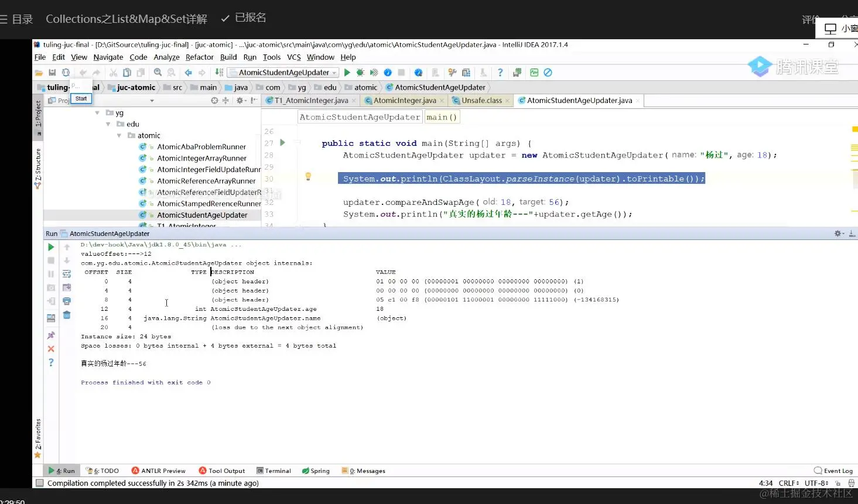Open the Spring tool window

click(316, 471)
